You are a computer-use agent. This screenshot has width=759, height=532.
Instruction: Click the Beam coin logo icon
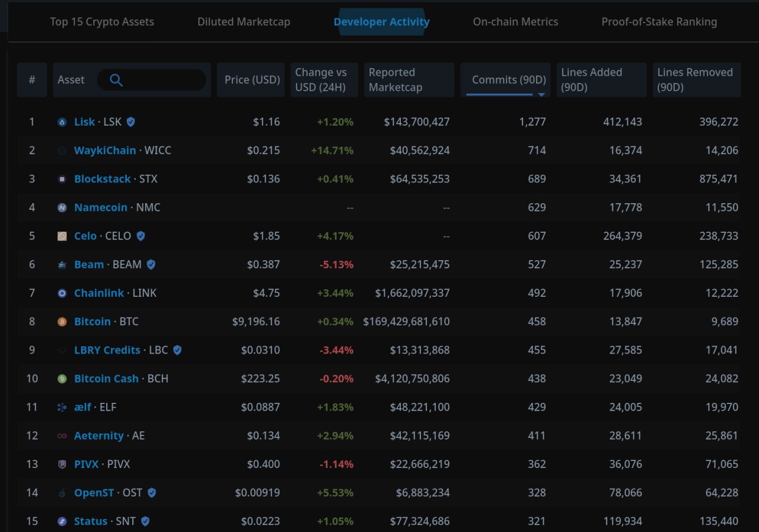click(62, 264)
